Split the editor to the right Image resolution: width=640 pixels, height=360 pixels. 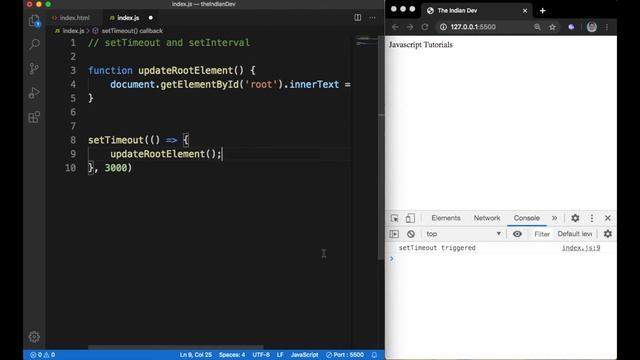point(358,18)
